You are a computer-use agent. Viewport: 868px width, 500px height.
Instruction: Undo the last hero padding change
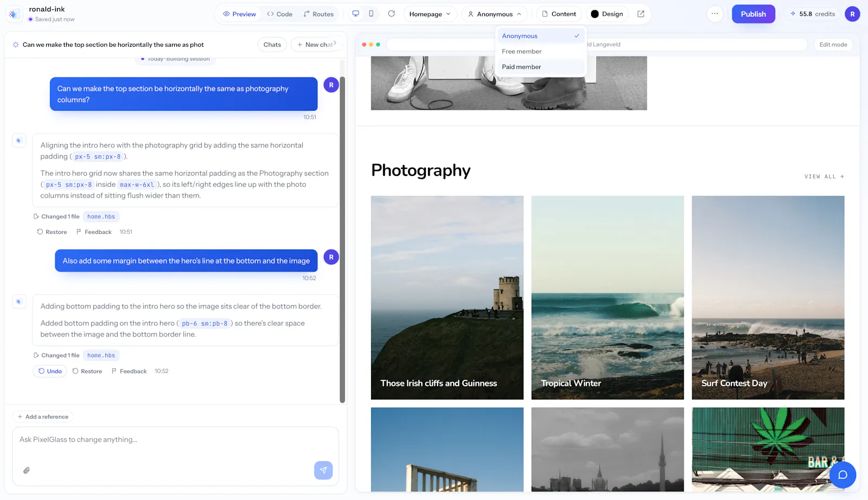[50, 371]
